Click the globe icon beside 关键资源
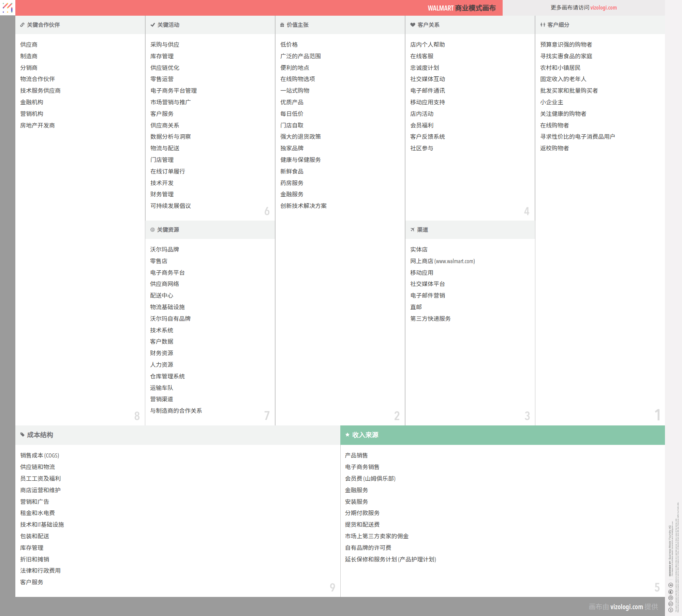 tap(152, 230)
